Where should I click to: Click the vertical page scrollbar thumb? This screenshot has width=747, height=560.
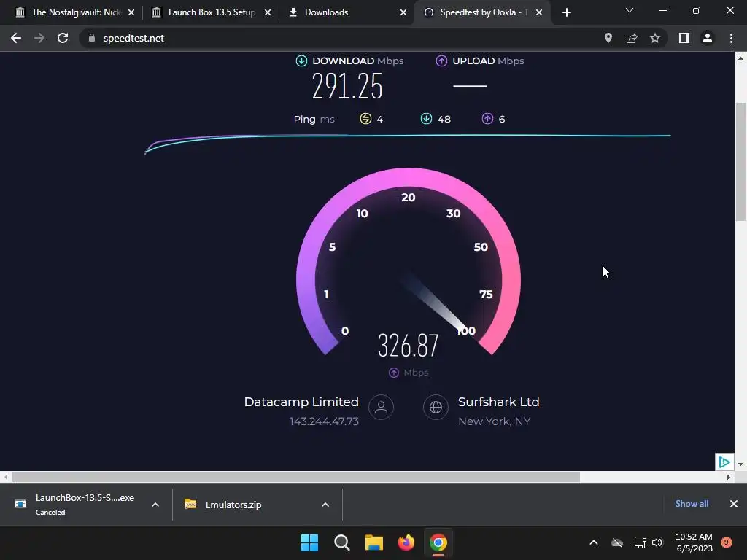click(x=740, y=162)
